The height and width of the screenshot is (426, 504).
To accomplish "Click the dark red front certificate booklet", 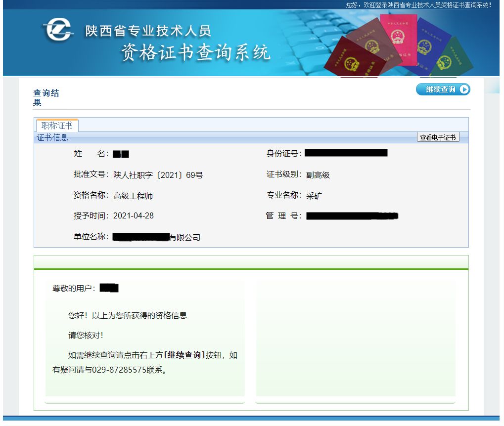I will coord(354,58).
